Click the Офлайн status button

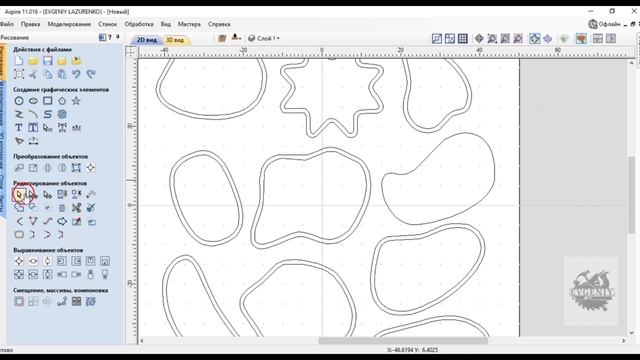point(604,24)
